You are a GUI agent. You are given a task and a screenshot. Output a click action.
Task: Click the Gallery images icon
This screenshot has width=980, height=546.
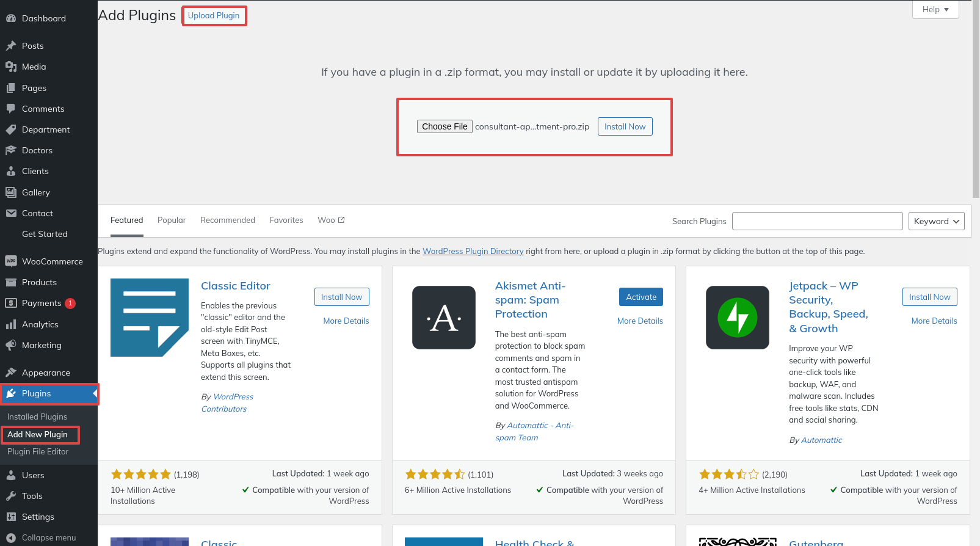(x=11, y=192)
